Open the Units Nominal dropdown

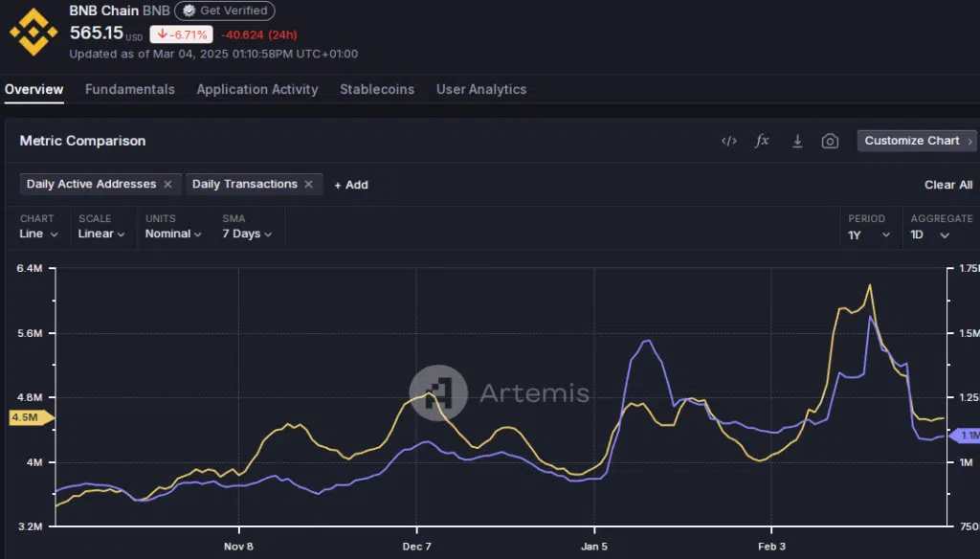[x=173, y=234]
